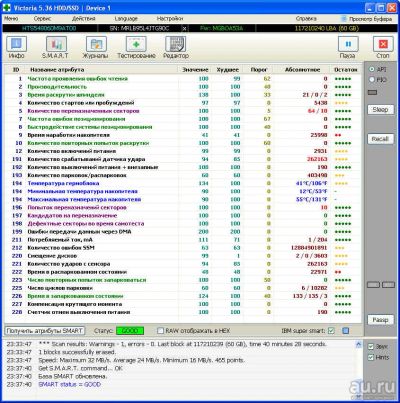This screenshot has height=403, width=400.
Task: Select attribute row 9 время наработки
Action: point(183,135)
